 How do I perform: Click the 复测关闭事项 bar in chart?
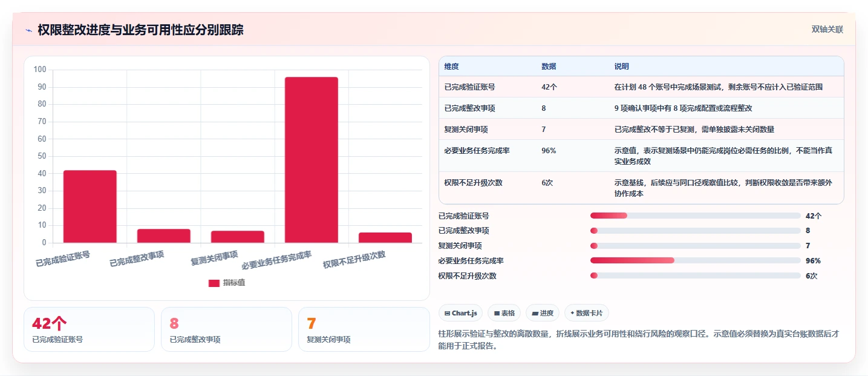tap(238, 237)
